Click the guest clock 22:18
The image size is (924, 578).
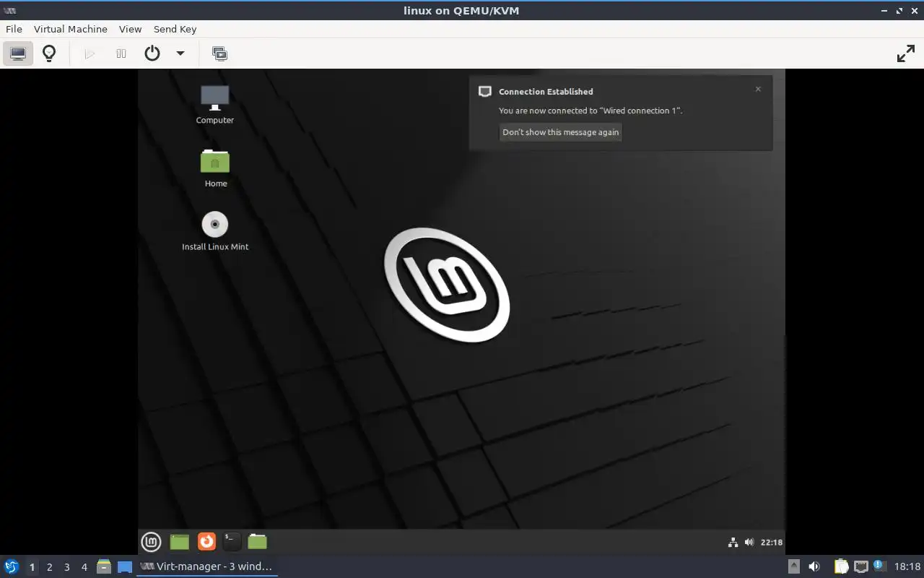point(772,542)
